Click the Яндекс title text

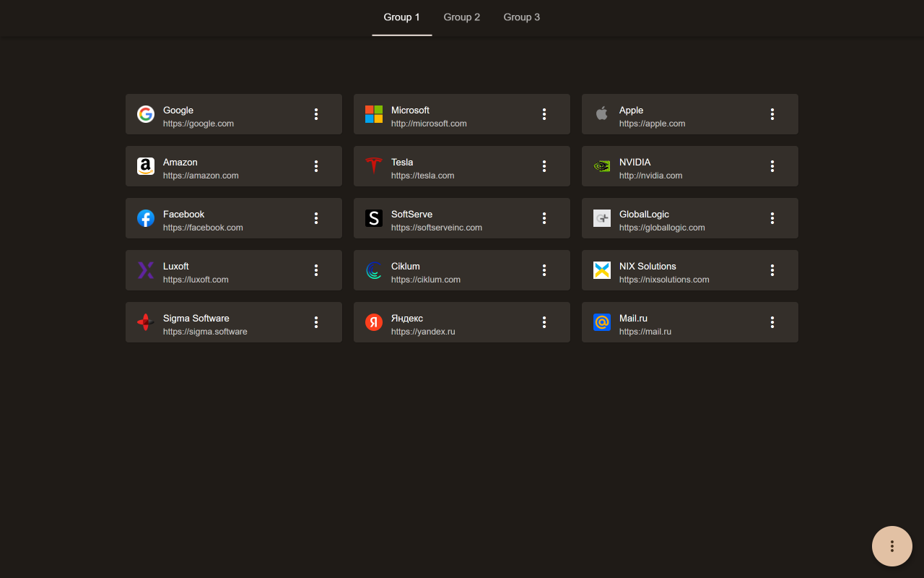tap(407, 319)
